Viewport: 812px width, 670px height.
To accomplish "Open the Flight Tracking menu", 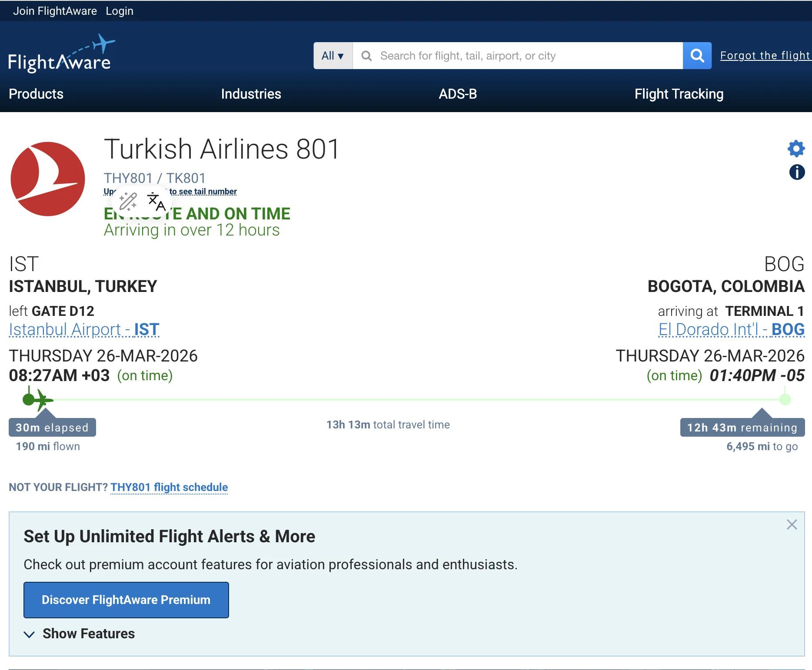I will point(678,94).
